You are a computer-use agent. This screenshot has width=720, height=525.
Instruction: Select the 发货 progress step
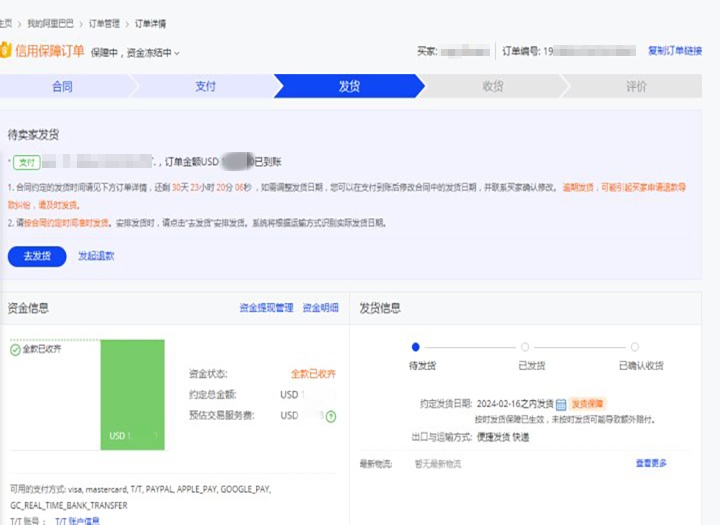(x=349, y=86)
